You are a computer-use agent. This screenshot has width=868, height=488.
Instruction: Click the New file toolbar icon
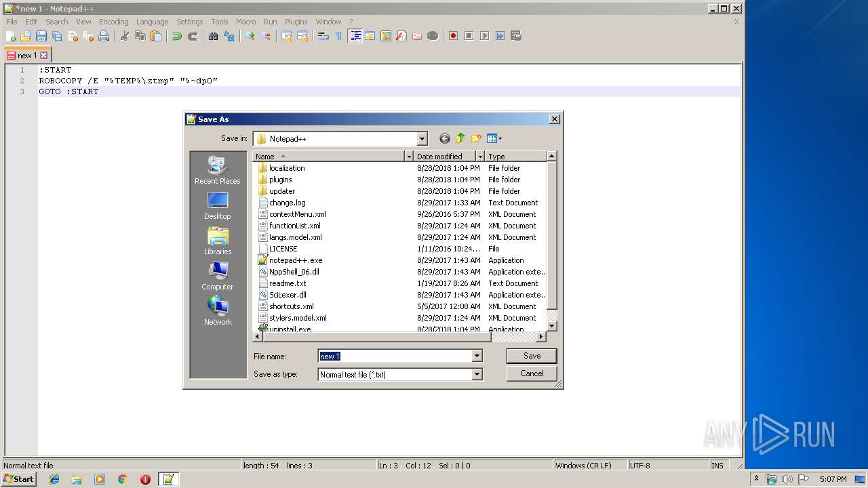[11, 36]
